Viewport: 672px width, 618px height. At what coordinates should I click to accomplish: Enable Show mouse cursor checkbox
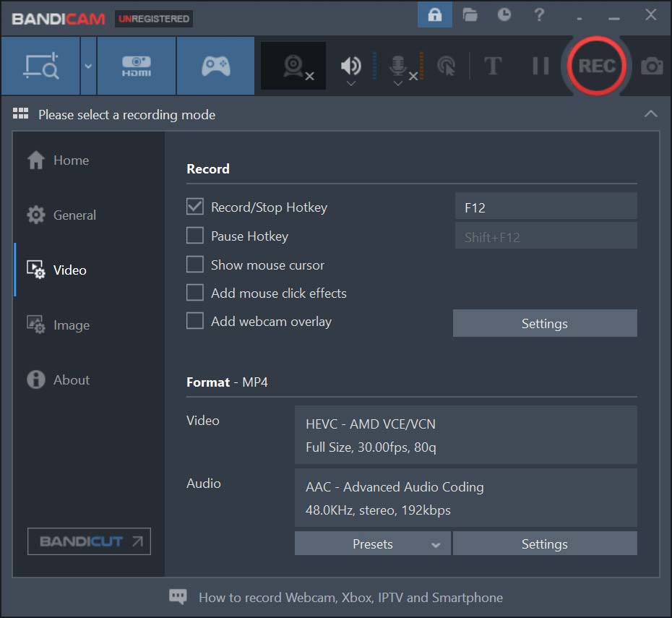tap(195, 265)
